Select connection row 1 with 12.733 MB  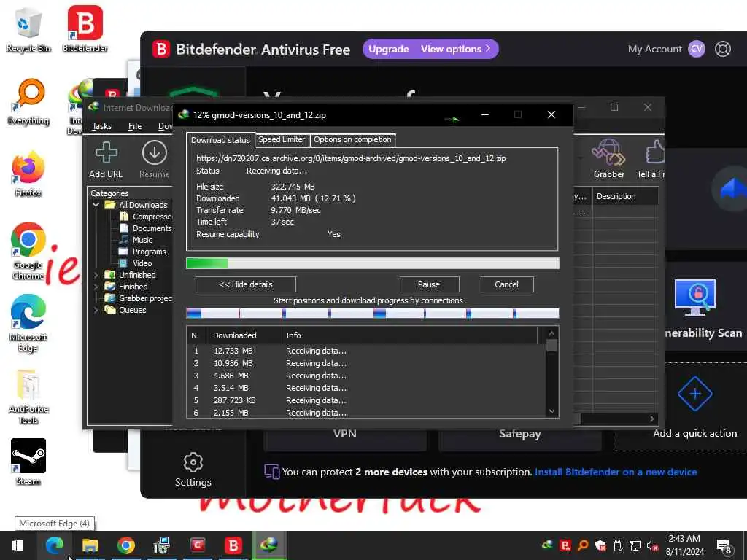point(366,351)
